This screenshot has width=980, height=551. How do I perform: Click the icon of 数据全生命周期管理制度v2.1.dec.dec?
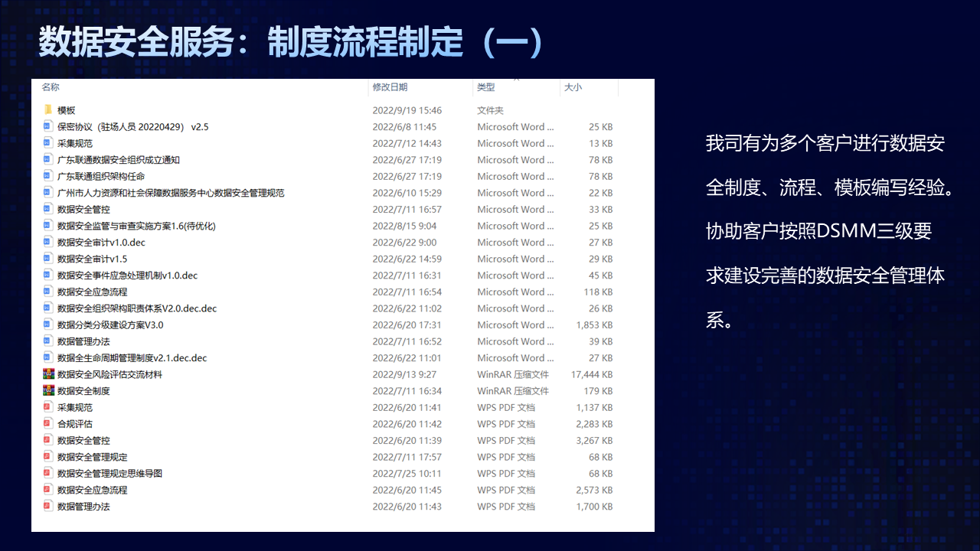(47, 358)
